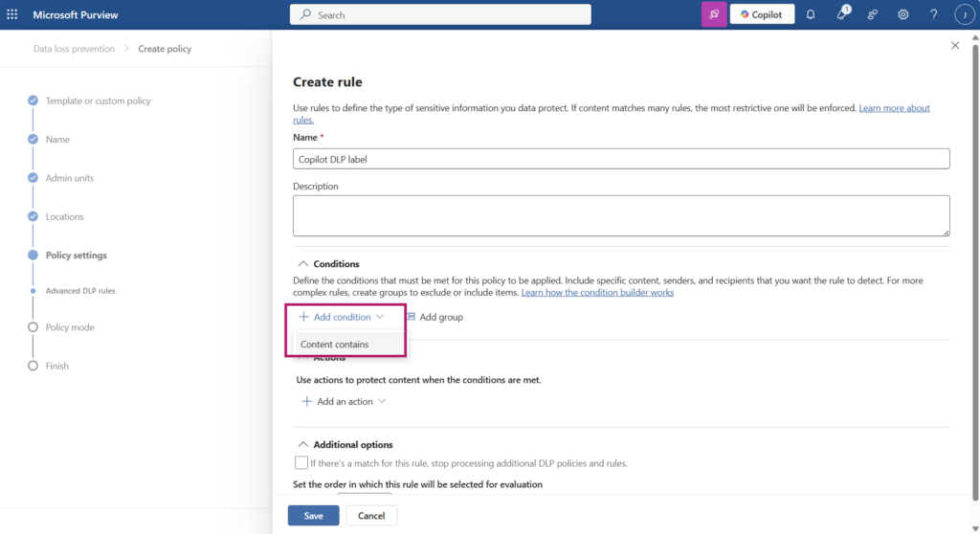980x534 pixels.
Task: Click the Template or custom policy step checkmark
Action: tap(33, 100)
